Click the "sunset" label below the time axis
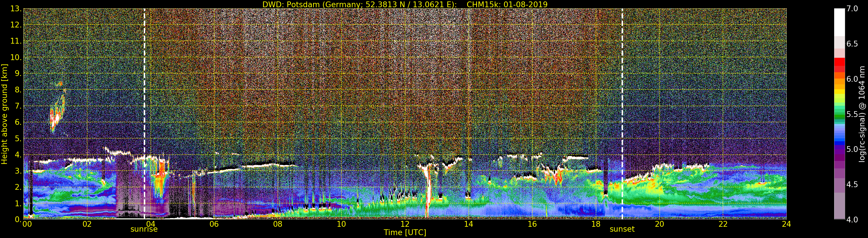This screenshot has height=238, width=868. click(622, 229)
